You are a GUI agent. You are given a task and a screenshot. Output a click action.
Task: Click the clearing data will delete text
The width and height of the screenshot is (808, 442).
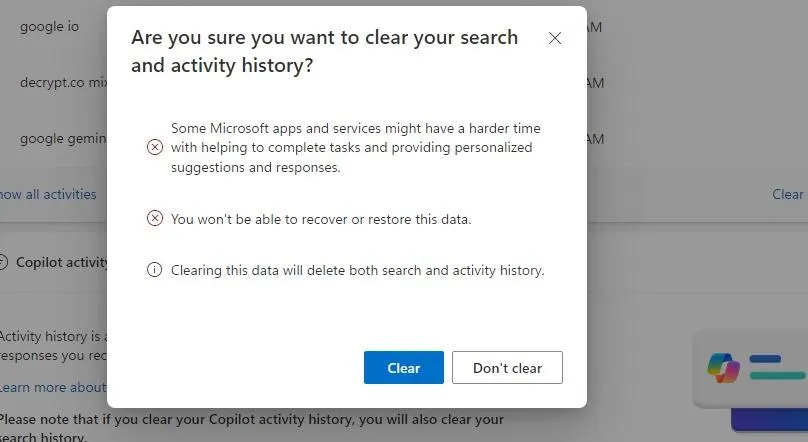tap(357, 270)
